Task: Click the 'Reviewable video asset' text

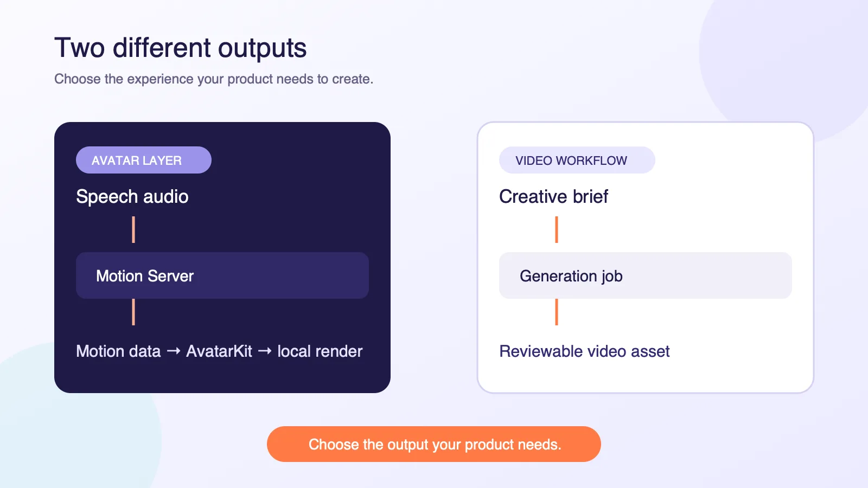Action: coord(584,351)
